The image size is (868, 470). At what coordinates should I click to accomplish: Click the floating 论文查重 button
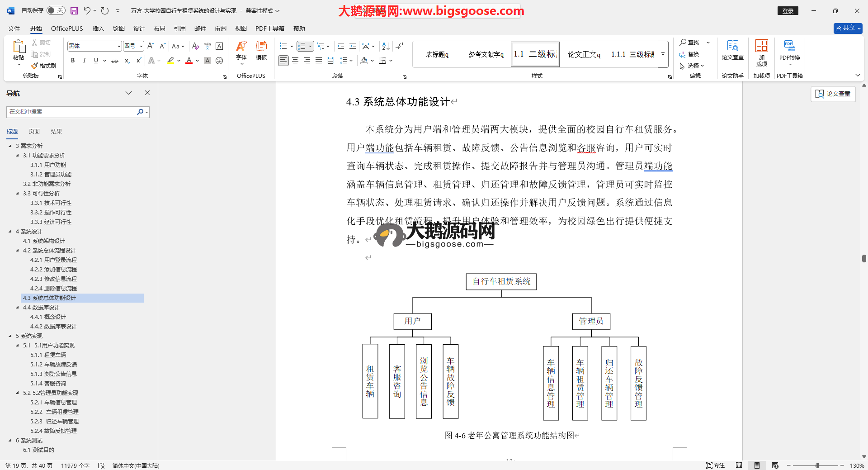(833, 94)
